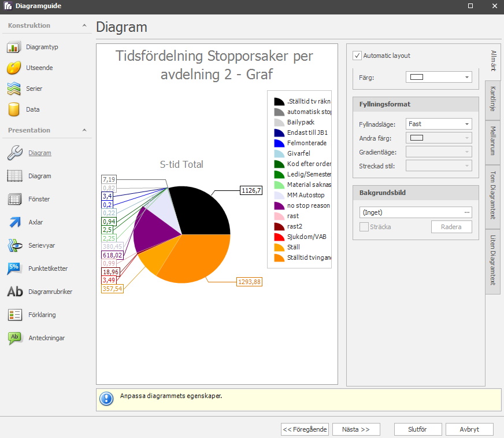The width and height of the screenshot is (504, 438).
Task: Click the Slutför button
Action: click(x=418, y=429)
